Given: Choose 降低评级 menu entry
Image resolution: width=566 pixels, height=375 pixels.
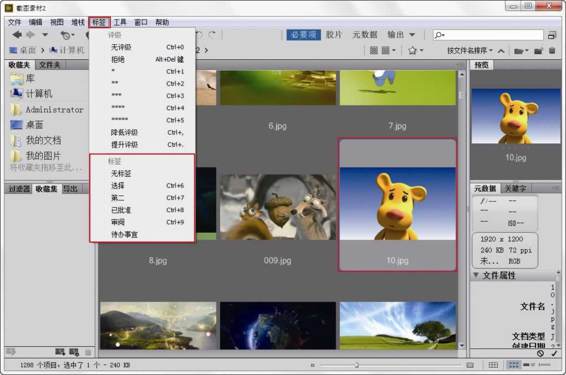Looking at the screenshot, I should click(142, 132).
